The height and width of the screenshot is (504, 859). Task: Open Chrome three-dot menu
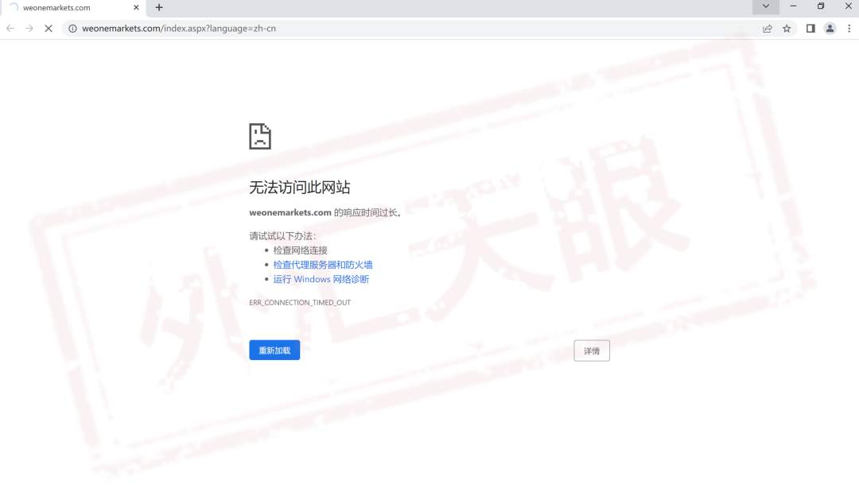(x=849, y=29)
